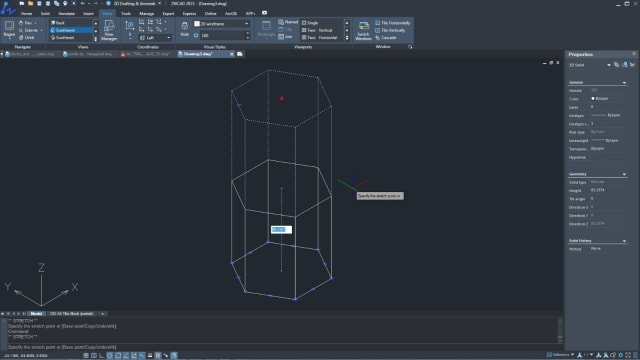Image resolution: width=640 pixels, height=360 pixels.
Task: Open the Annotate ribbon tab
Action: click(67, 13)
